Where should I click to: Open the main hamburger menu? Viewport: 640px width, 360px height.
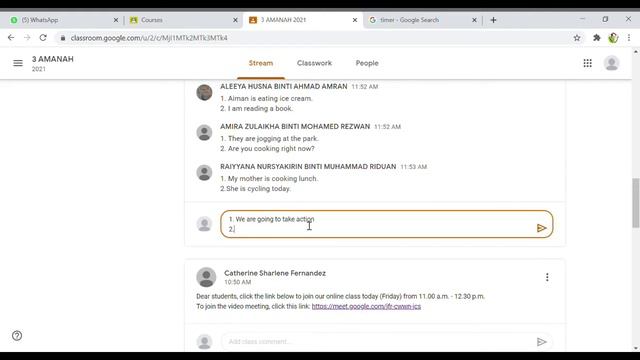click(18, 63)
